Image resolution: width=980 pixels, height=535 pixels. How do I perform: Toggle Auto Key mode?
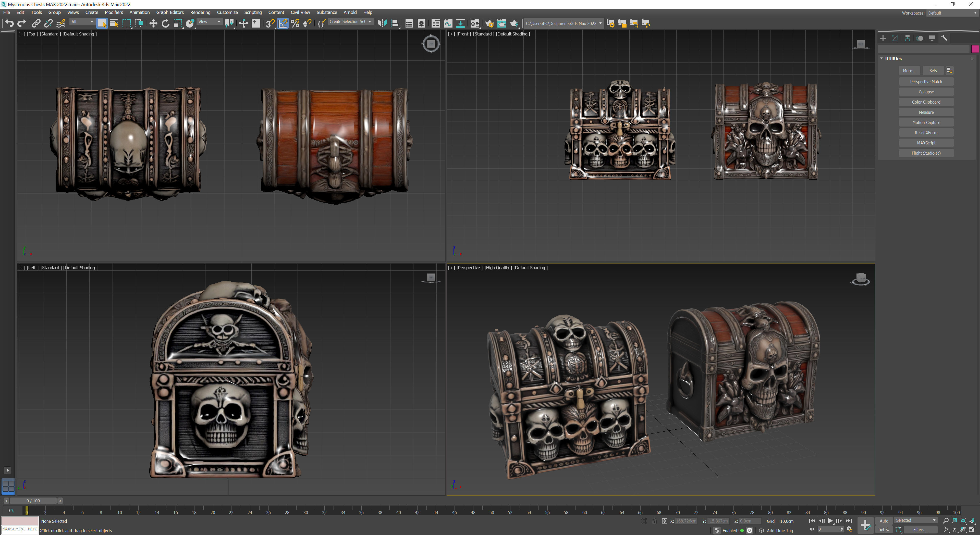click(884, 521)
